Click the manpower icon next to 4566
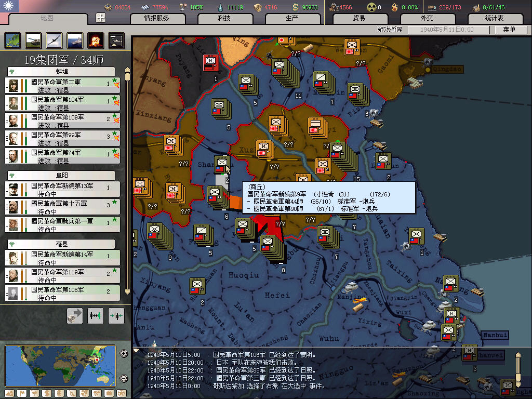Image resolution: width=532 pixels, height=399 pixels. (334, 7)
